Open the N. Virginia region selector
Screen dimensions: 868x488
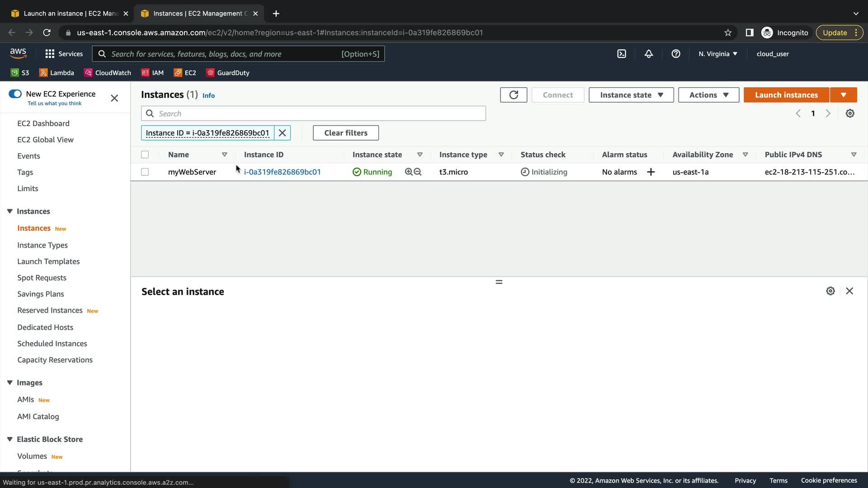(x=717, y=54)
